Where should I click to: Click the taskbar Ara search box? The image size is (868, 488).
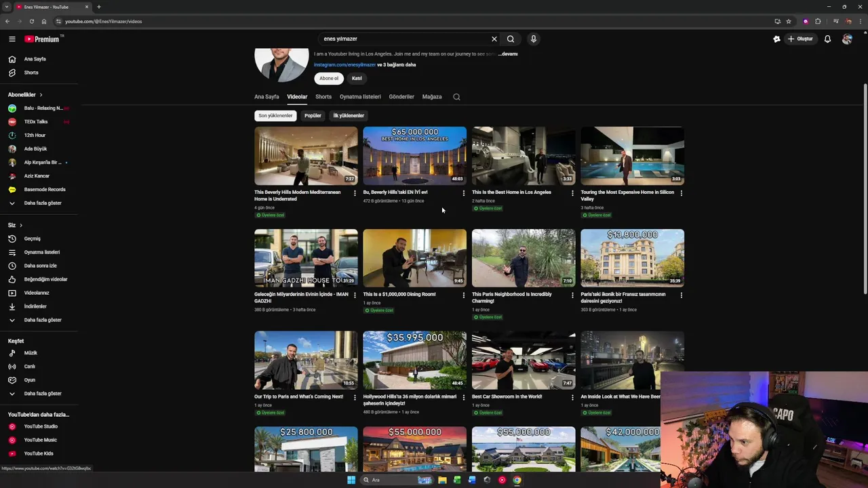pos(397,480)
